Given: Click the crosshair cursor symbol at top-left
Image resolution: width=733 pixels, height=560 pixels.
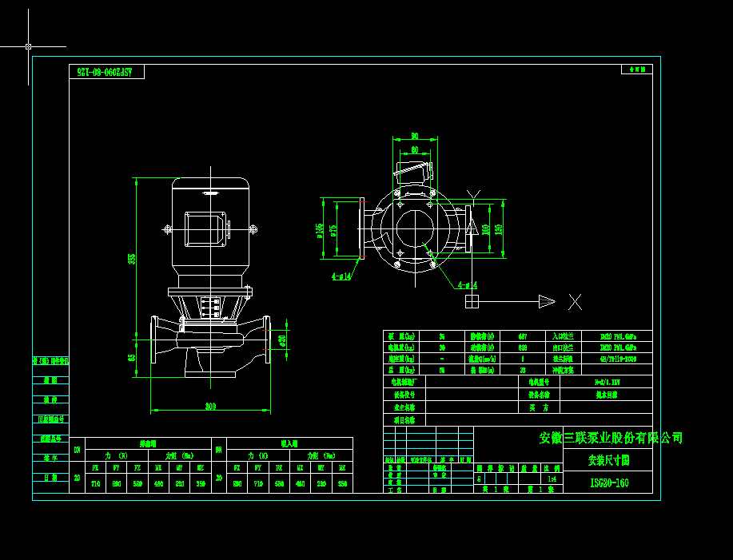Looking at the screenshot, I should (28, 48).
